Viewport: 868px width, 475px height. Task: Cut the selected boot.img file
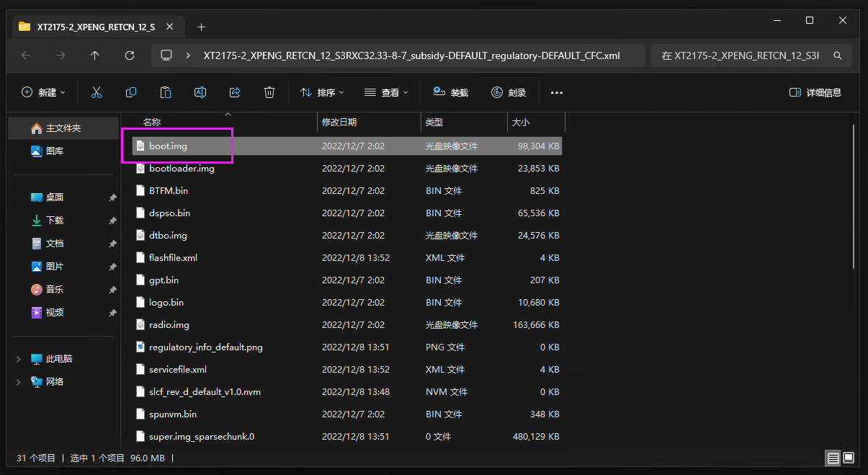(x=96, y=92)
